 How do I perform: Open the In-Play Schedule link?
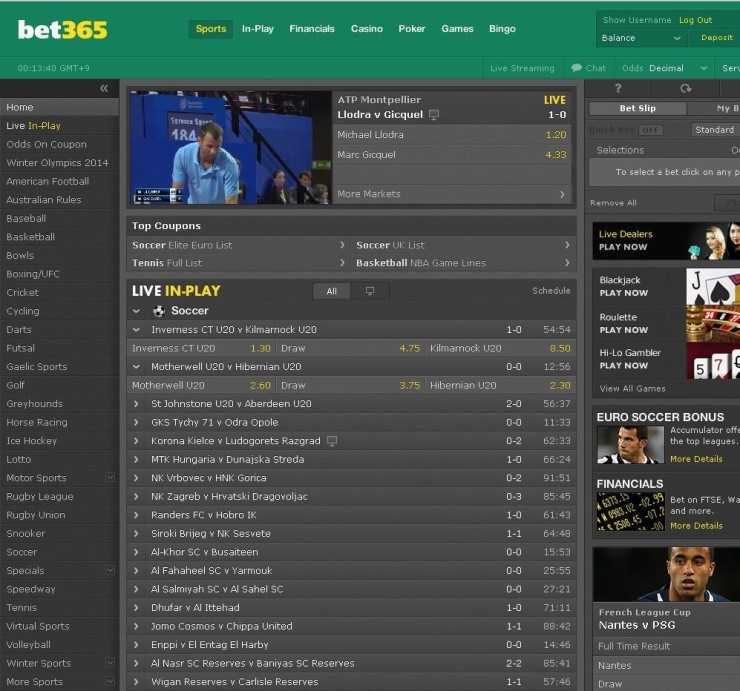pyautogui.click(x=551, y=291)
